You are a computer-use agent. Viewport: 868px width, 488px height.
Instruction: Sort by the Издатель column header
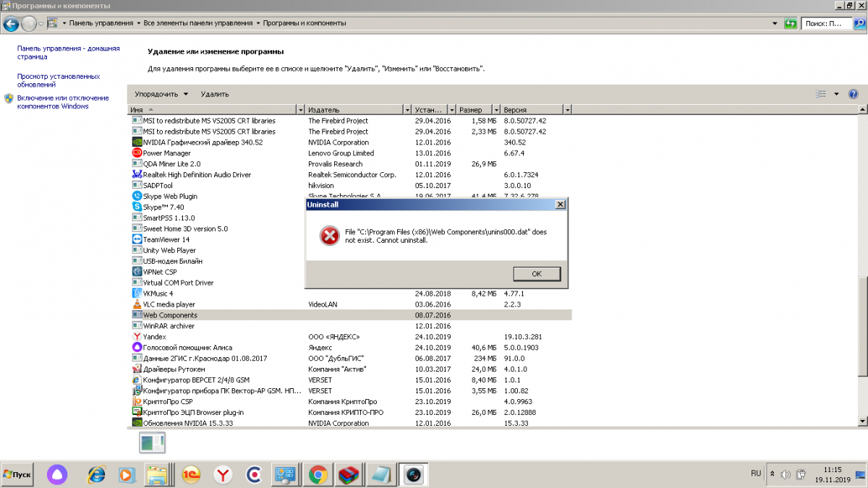353,110
